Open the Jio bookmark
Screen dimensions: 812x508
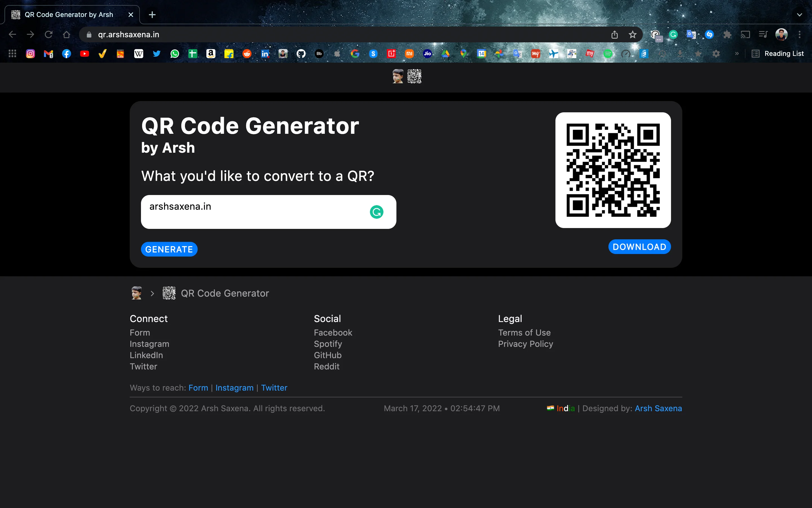(427, 54)
